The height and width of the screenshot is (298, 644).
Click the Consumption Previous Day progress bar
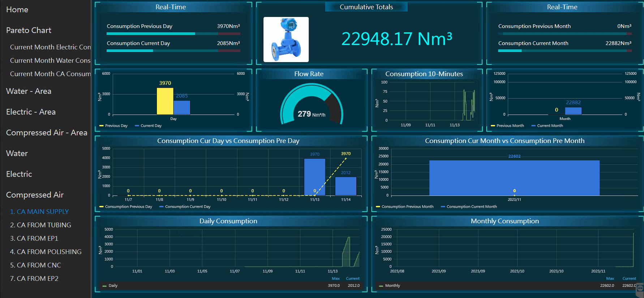point(173,34)
